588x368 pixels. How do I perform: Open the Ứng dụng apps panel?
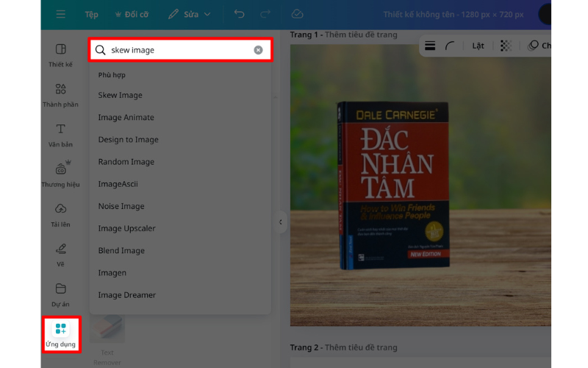pyautogui.click(x=60, y=333)
